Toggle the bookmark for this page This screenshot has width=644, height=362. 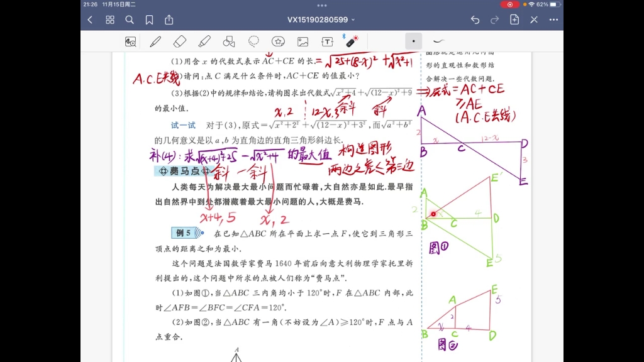[x=149, y=19]
